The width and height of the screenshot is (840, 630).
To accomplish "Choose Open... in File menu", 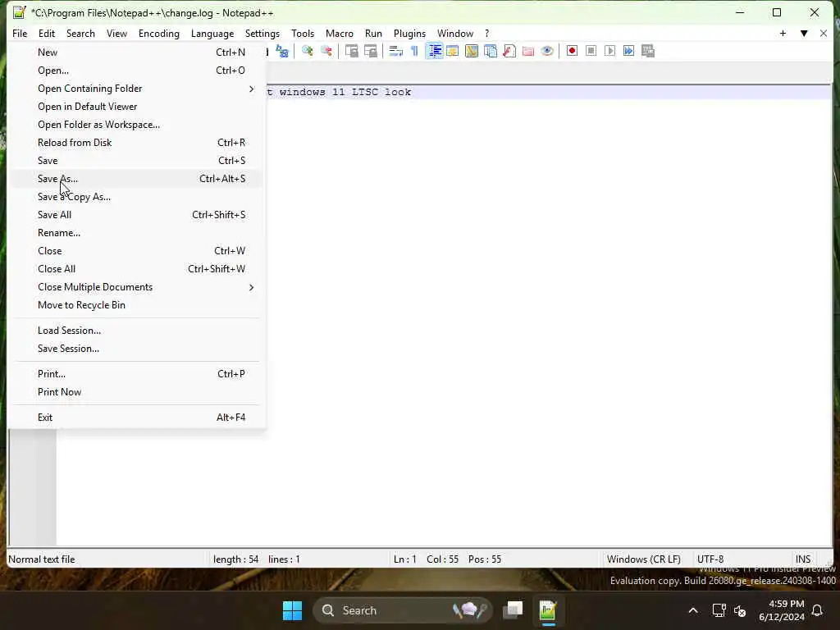I will 136,71.
